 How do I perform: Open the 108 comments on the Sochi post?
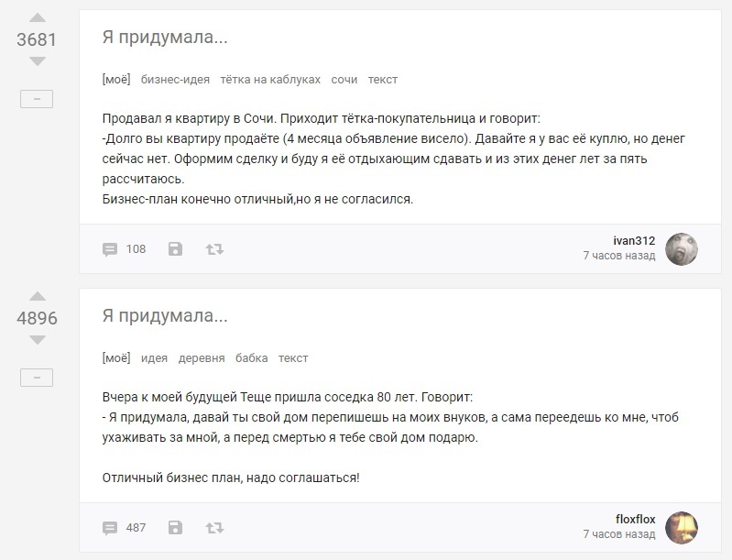point(124,248)
